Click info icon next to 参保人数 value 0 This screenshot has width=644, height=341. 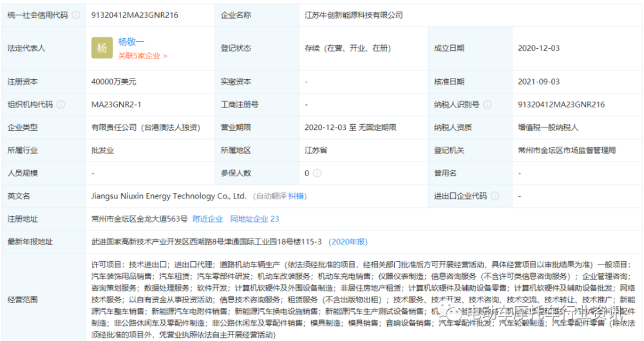tap(317, 173)
